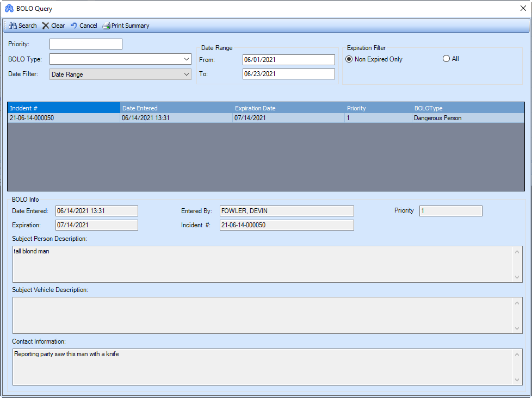Click the blue X icon beside Clear
This screenshot has height=398, width=532.
point(46,25)
